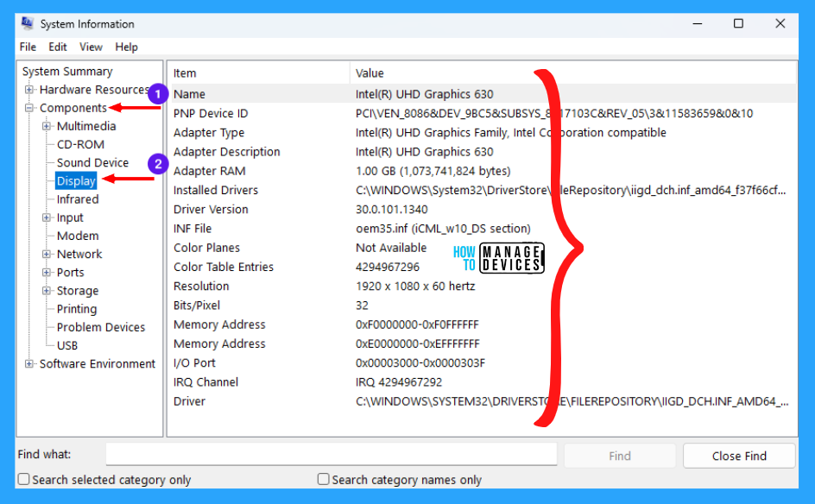Maximize the System Information window
Screen dimensions: 815x504
tap(739, 24)
